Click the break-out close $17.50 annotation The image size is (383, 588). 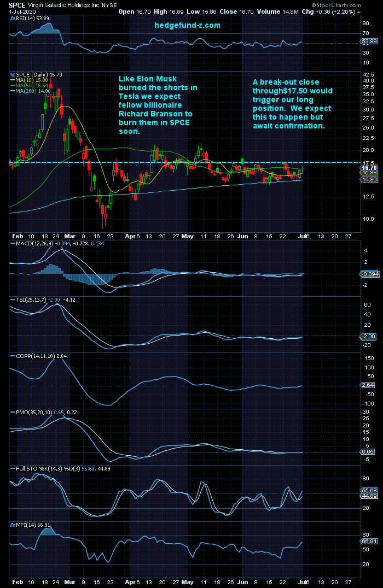[293, 104]
